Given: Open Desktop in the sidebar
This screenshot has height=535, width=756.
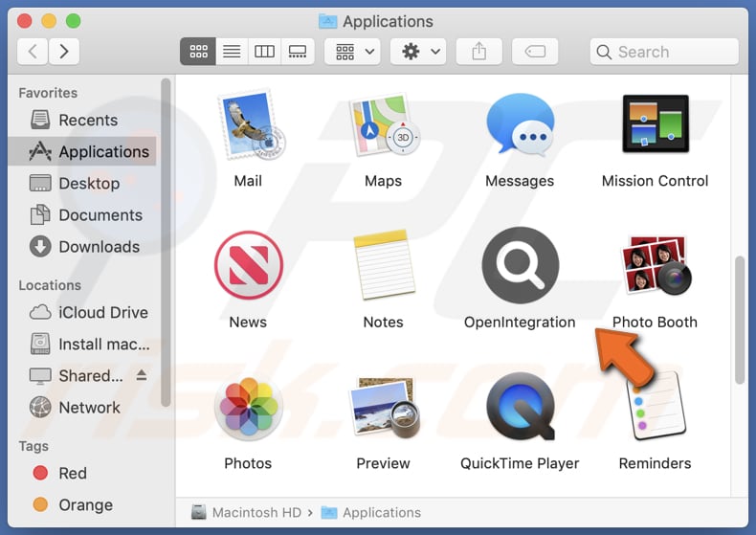Looking at the screenshot, I should pyautogui.click(x=82, y=183).
